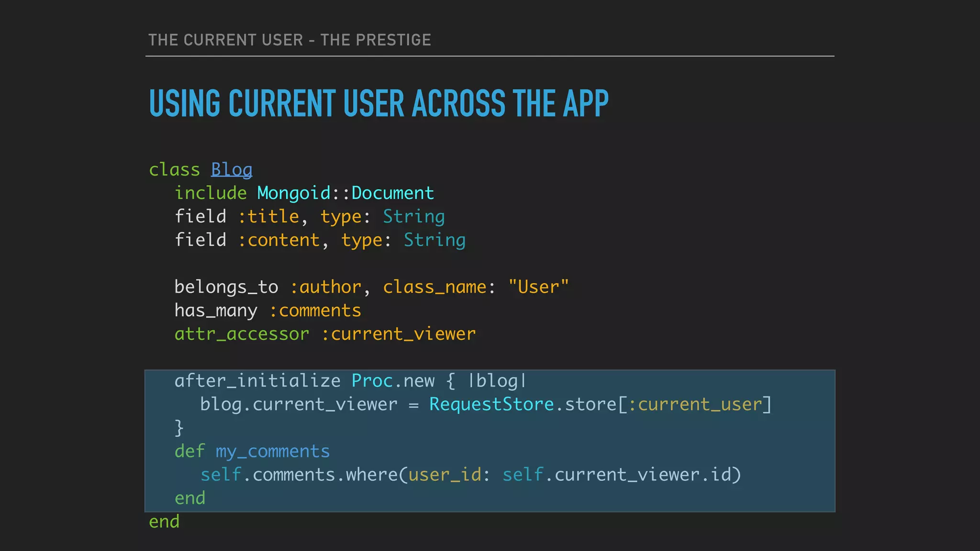The height and width of the screenshot is (551, 980).
Task: Click the 'class' keyword
Action: point(174,170)
